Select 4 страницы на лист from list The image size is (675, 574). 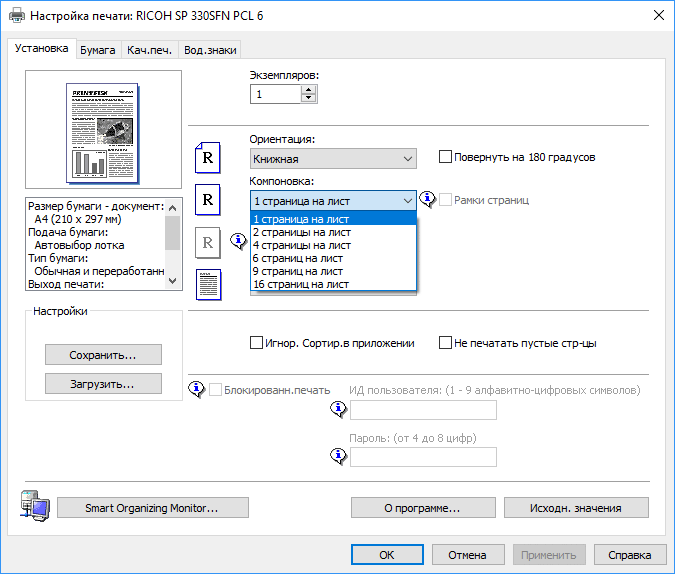tap(302, 245)
